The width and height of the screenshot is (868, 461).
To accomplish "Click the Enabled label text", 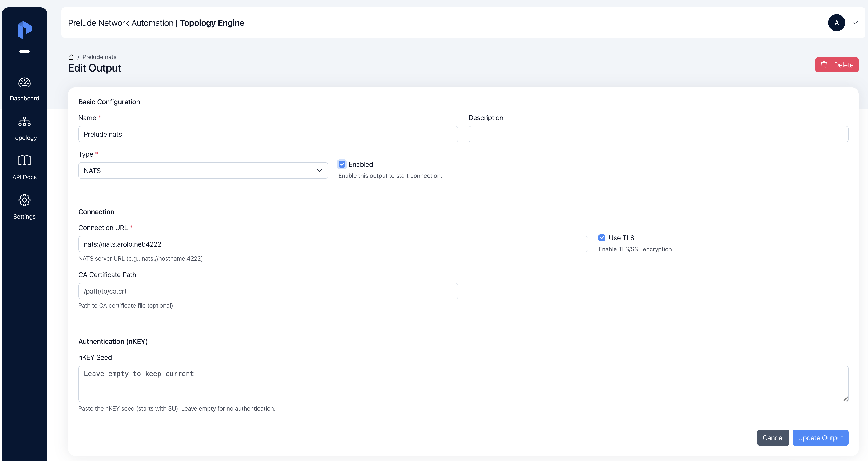I will pyautogui.click(x=361, y=164).
